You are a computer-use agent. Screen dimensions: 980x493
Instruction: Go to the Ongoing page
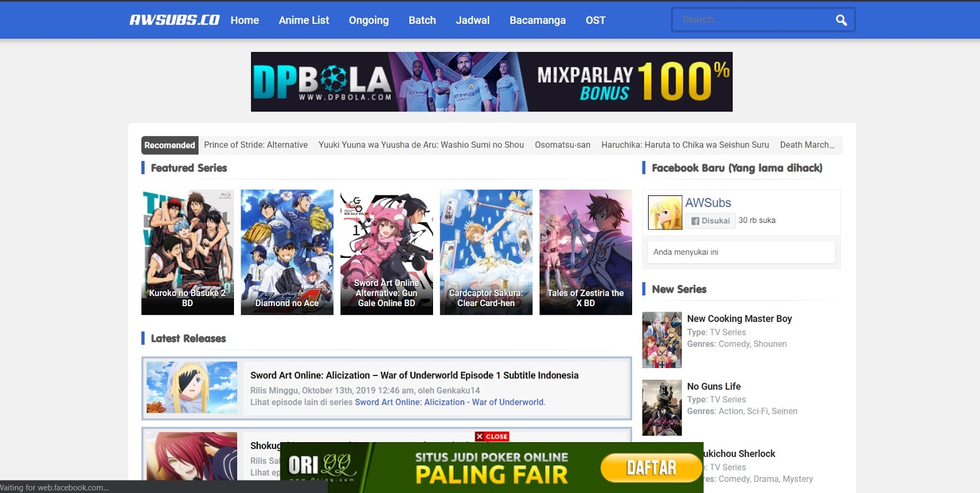point(369,20)
